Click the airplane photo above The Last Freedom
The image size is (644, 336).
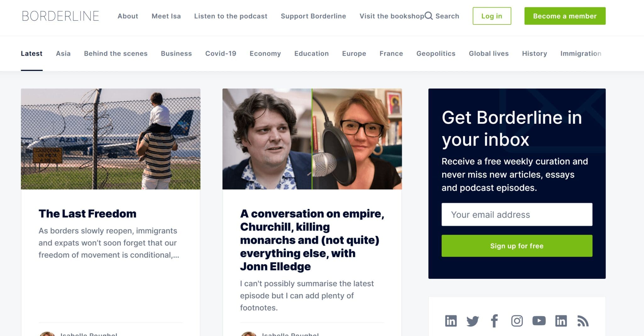point(110,139)
